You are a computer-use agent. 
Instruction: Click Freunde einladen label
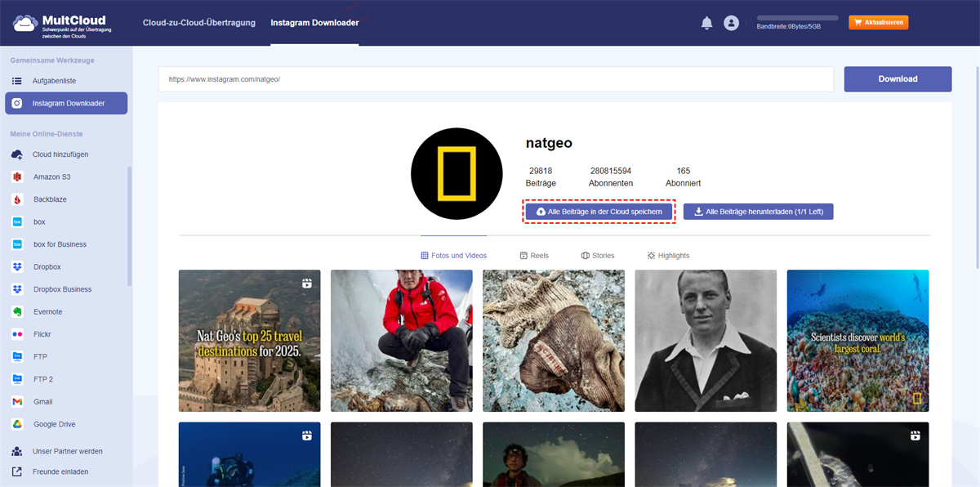[x=60, y=471]
